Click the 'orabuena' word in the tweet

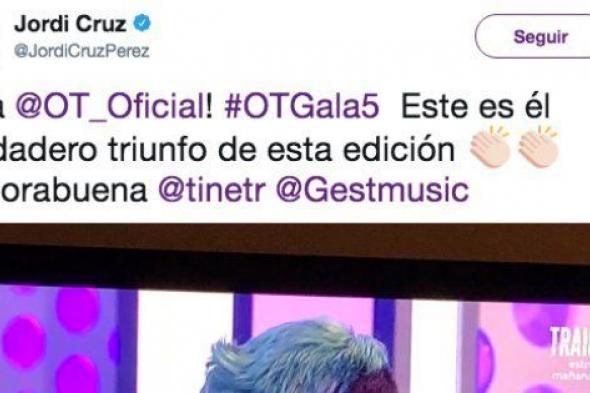pos(73,190)
